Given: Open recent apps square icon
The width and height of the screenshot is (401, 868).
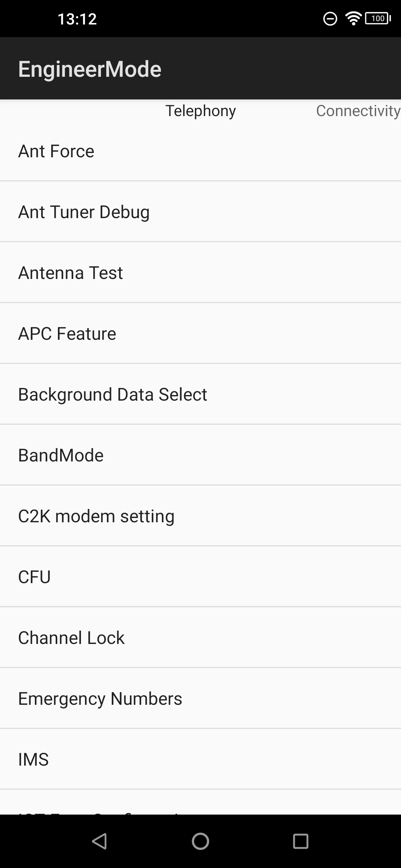Looking at the screenshot, I should tap(300, 841).
